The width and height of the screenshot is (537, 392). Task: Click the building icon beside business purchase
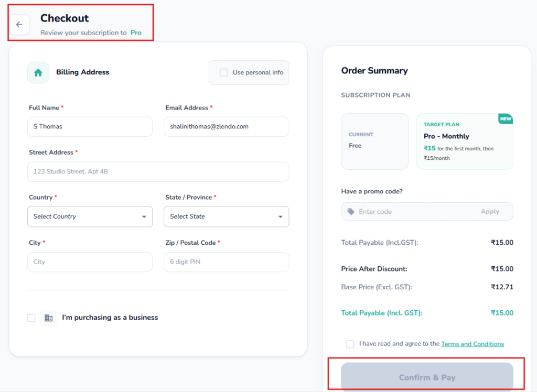48,318
